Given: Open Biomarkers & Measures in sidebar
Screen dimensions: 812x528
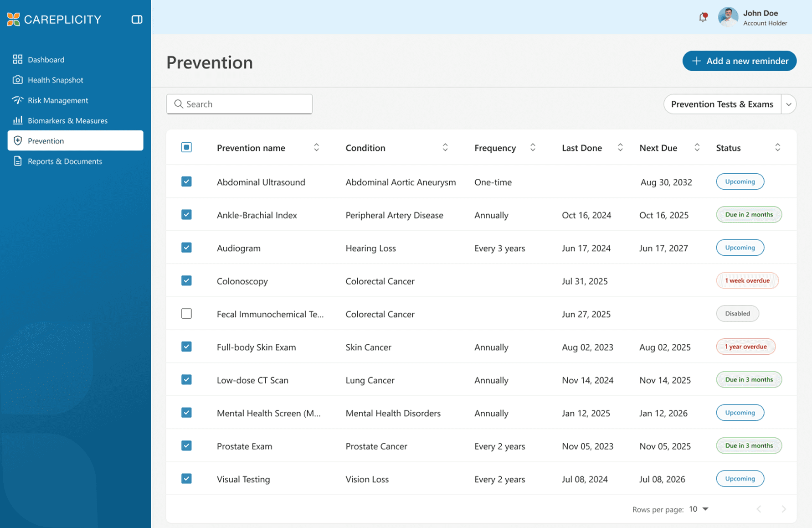Looking at the screenshot, I should click(x=76, y=120).
